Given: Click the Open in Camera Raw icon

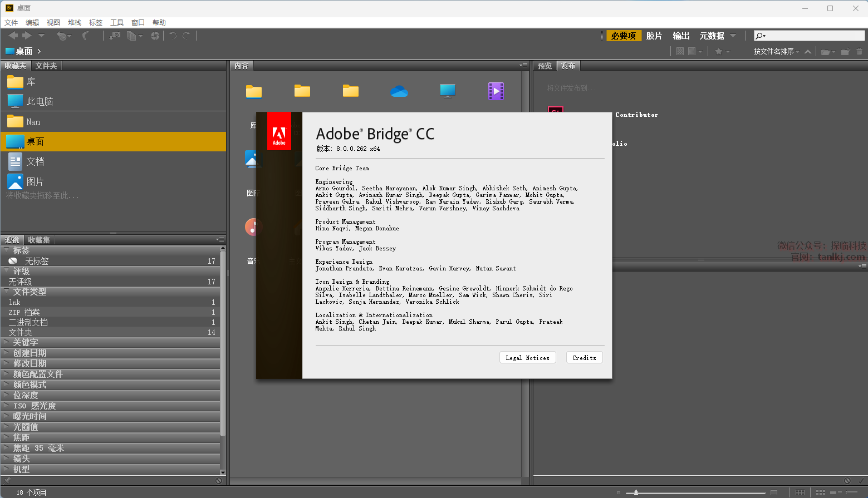Looking at the screenshot, I should [155, 36].
